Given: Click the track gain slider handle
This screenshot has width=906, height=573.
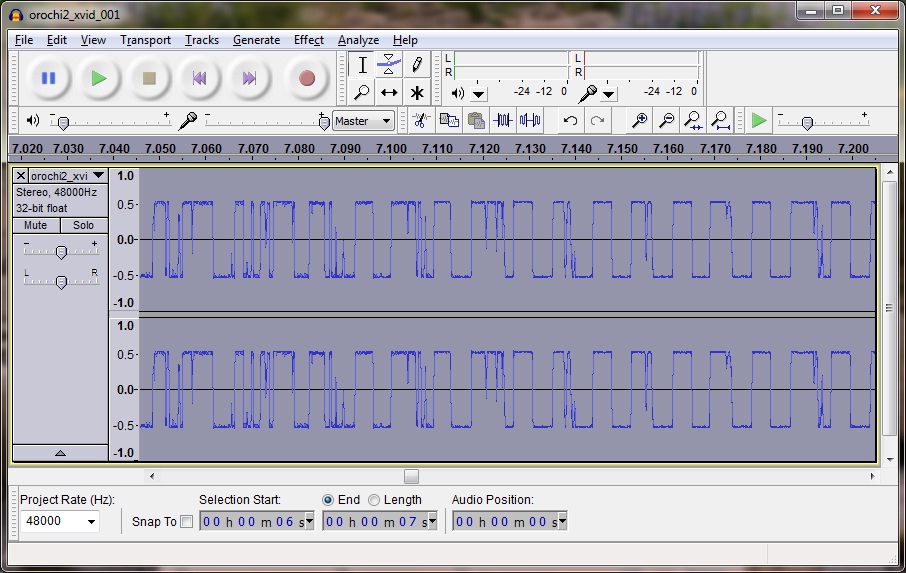Looking at the screenshot, I should point(61,251).
